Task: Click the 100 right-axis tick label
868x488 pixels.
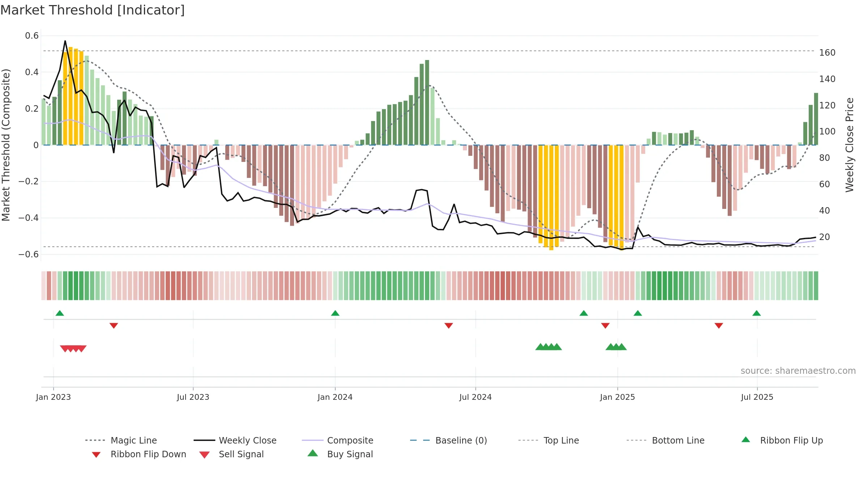Action: pyautogui.click(x=827, y=132)
